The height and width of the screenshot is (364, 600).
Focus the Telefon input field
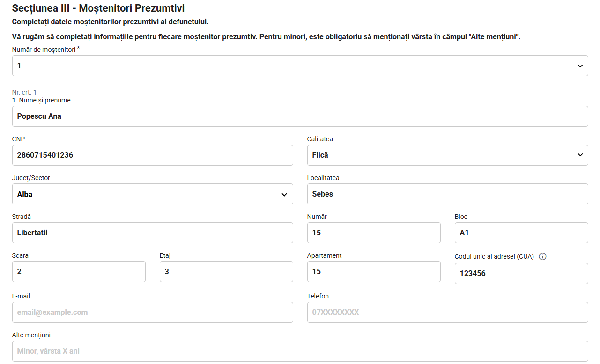tap(447, 312)
